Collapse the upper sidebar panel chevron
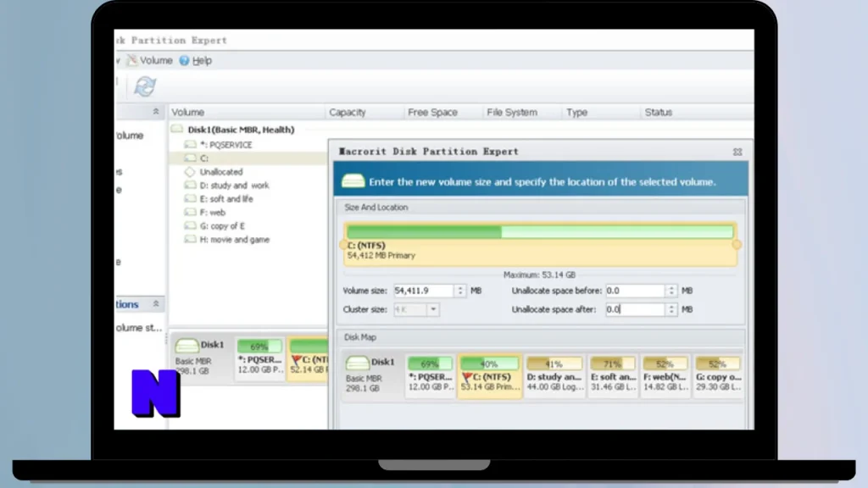This screenshot has width=868, height=488. (156, 112)
